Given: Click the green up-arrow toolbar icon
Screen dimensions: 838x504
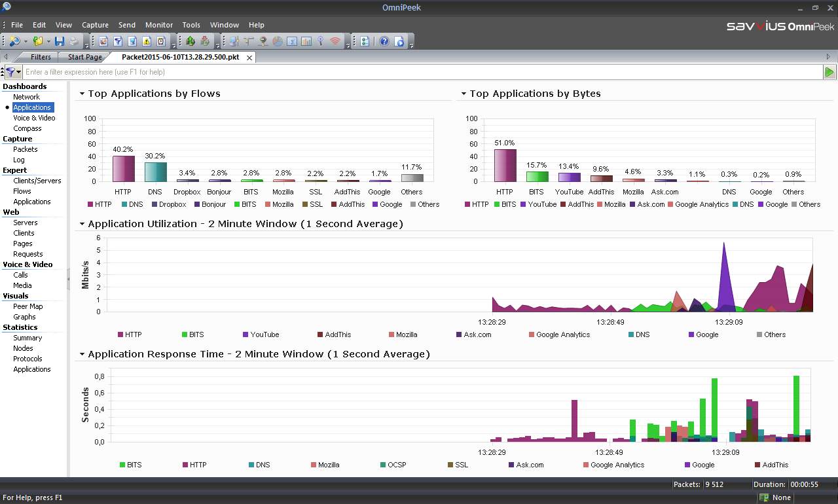Looking at the screenshot, I should (x=191, y=41).
